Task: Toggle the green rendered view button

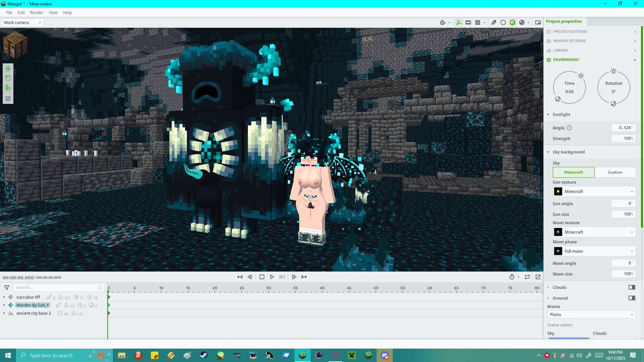Action: coord(513,23)
